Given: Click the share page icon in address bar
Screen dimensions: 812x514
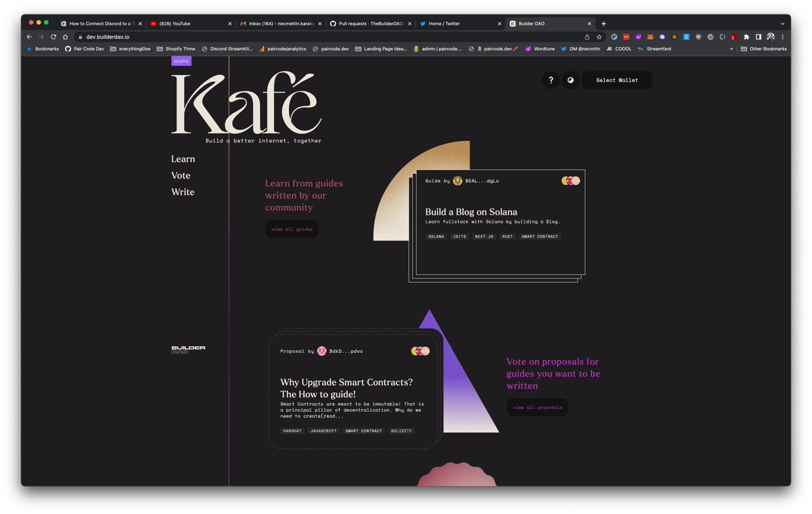Looking at the screenshot, I should (587, 37).
